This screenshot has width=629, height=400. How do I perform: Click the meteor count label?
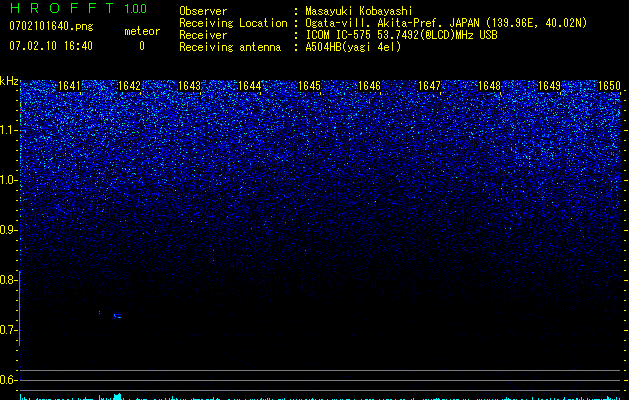142,31
